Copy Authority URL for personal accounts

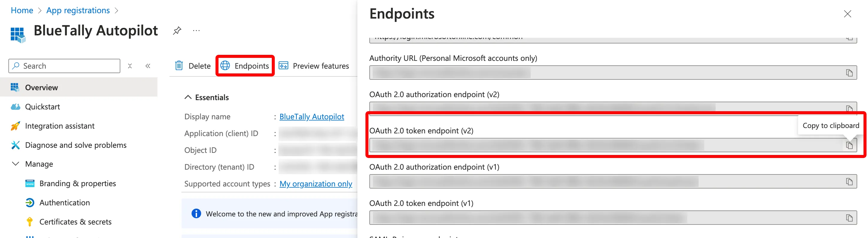coord(849,73)
